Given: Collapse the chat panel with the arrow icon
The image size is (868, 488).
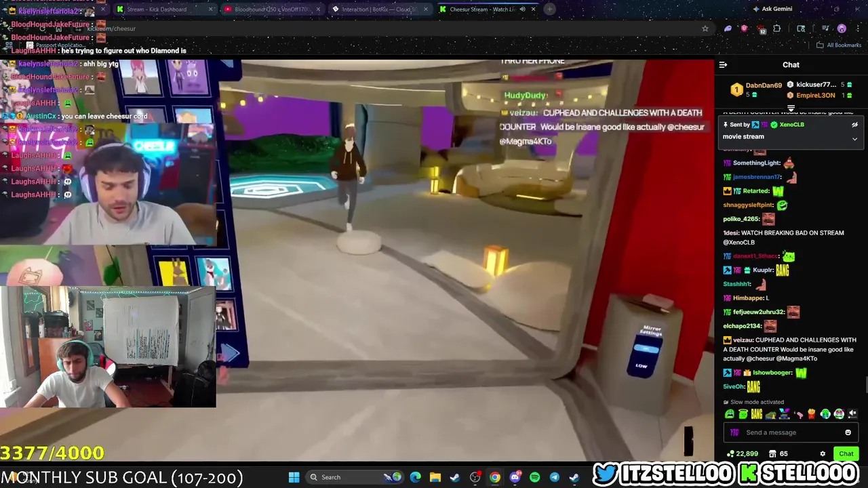Looking at the screenshot, I should tap(723, 65).
